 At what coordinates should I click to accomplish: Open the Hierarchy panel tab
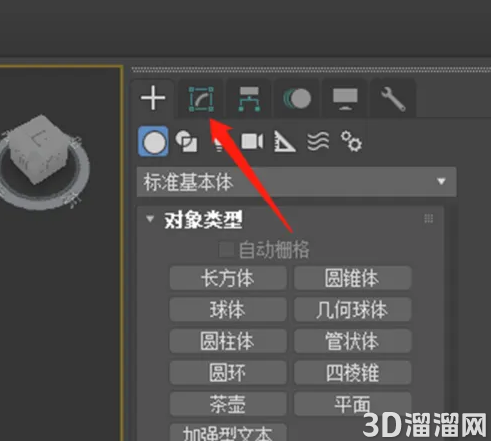[249, 99]
